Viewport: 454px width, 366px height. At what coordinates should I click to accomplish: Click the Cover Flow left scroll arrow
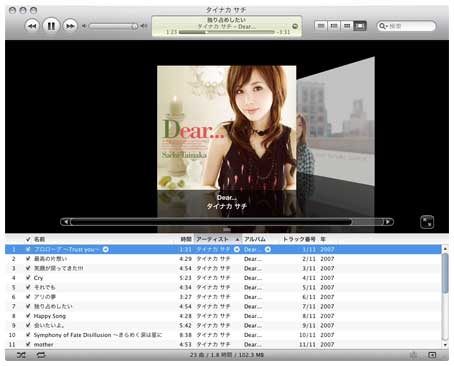66,222
